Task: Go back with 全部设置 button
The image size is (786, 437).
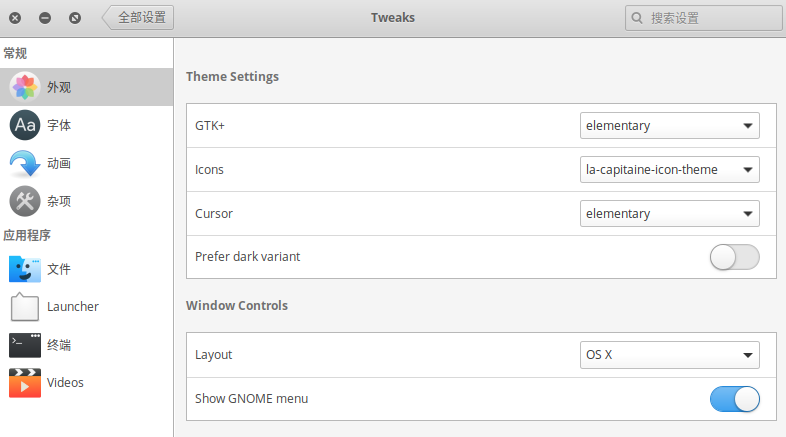Action: coord(139,17)
